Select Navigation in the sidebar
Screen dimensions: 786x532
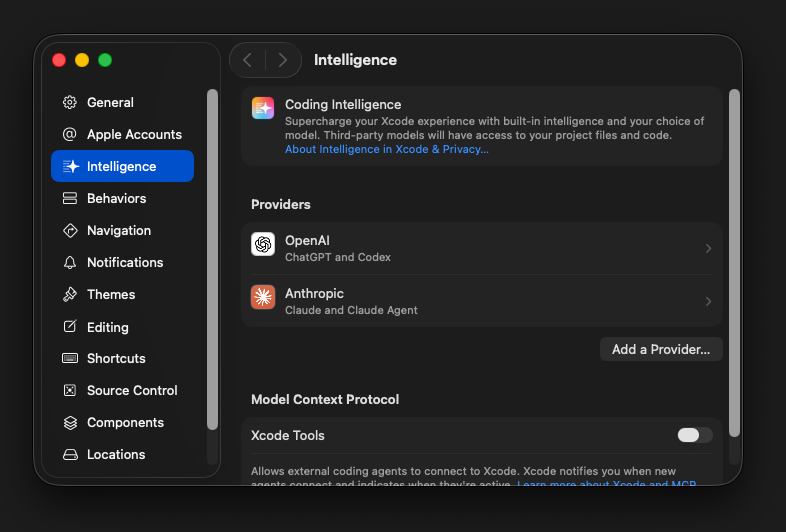click(122, 231)
